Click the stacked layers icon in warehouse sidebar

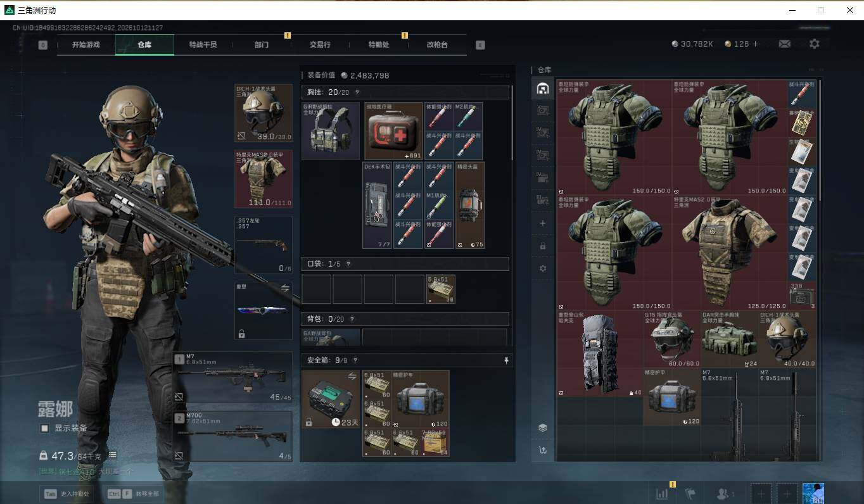(543, 428)
